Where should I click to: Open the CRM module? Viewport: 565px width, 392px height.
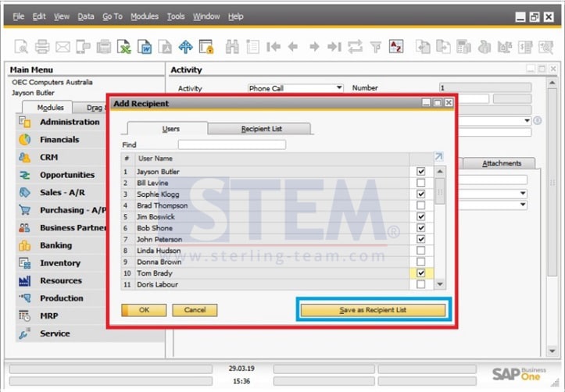(49, 157)
